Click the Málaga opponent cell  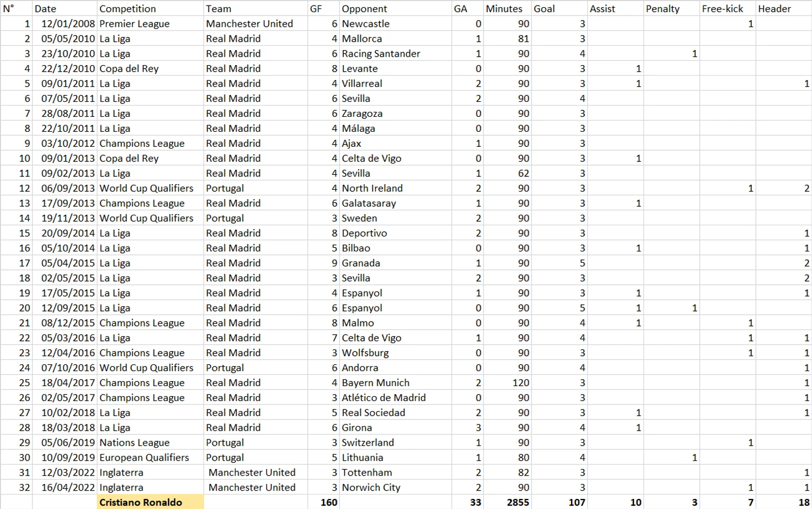pos(395,129)
